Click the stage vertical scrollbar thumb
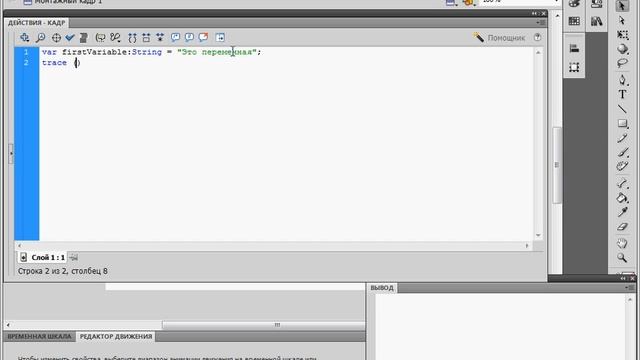This screenshot has height=360, width=640. tap(557, 165)
